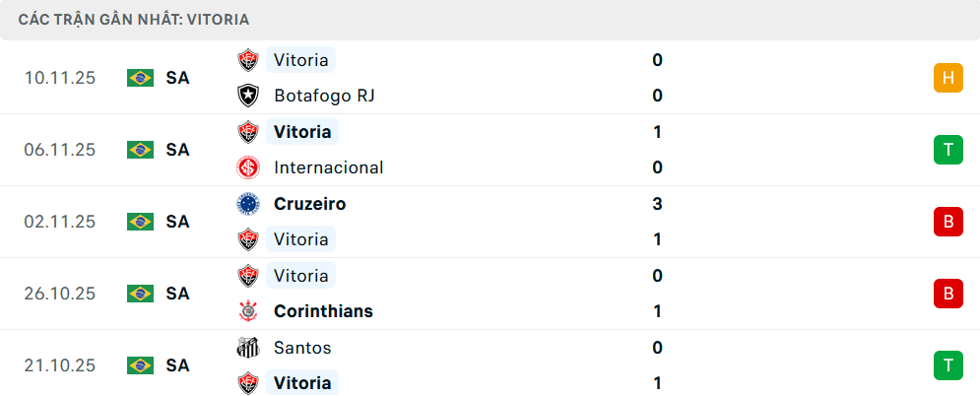Screen dimensions: 980x396
Task: Click the Cruzeiro club crest
Action: point(248,204)
